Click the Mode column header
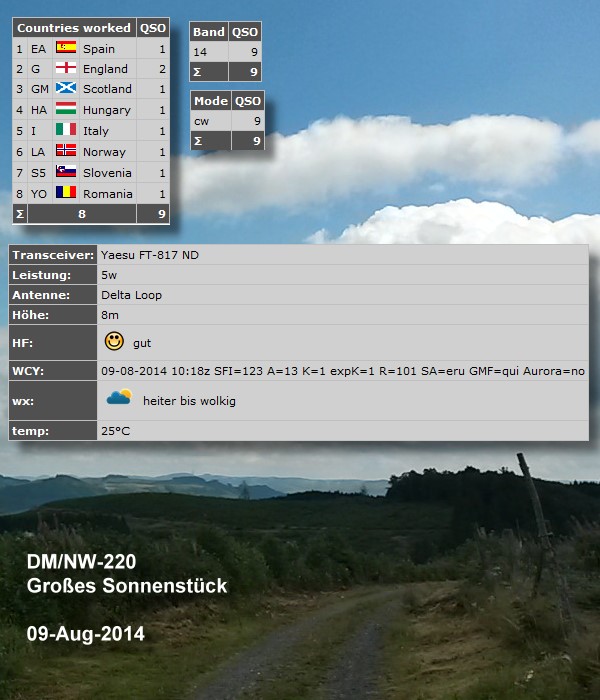600x700 pixels. tap(210, 101)
